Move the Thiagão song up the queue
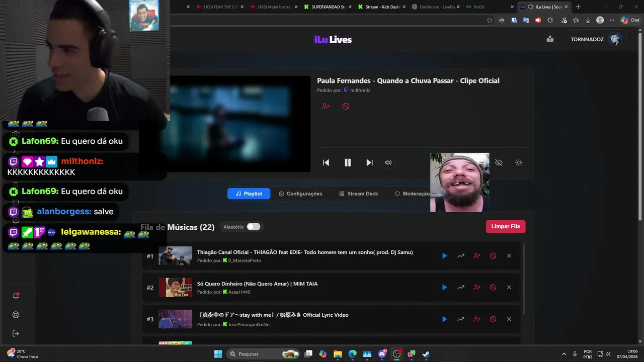Viewport: 644px width, 362px height. click(461, 256)
